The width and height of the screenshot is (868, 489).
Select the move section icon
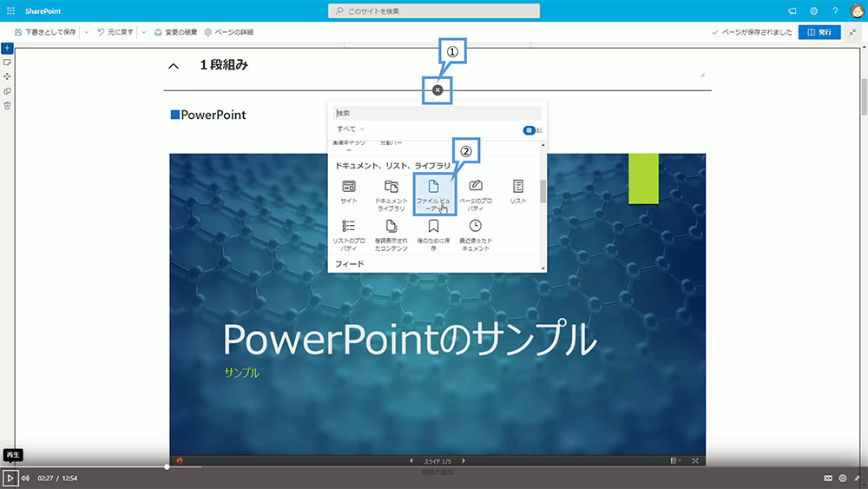click(7, 76)
